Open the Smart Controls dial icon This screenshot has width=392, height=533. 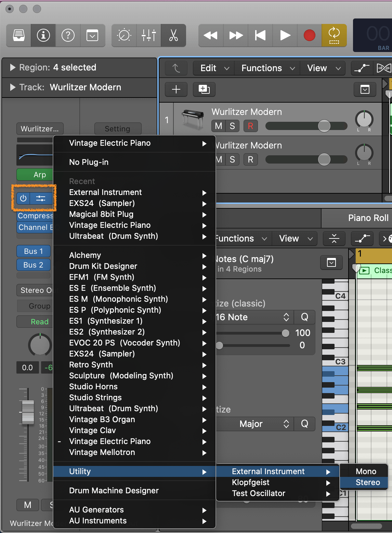pyautogui.click(x=124, y=35)
